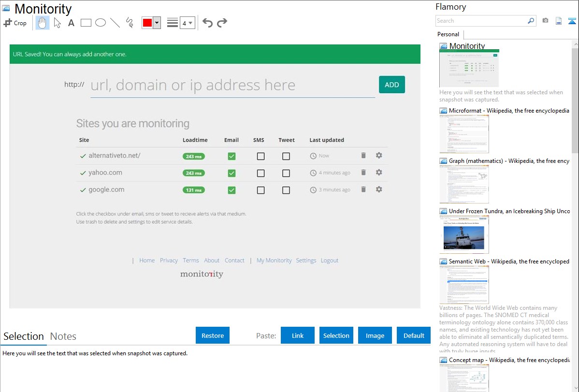Image resolution: width=579 pixels, height=392 pixels.
Task: Click the line thickness icon
Action: 172,23
